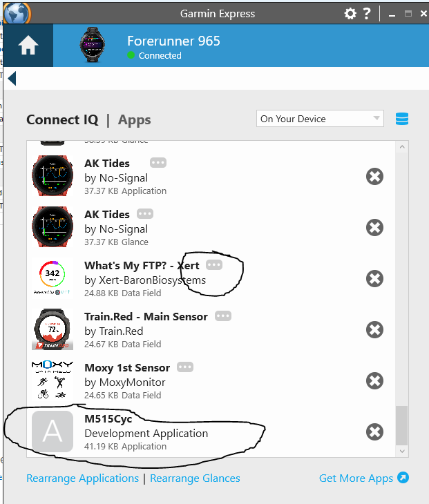Image resolution: width=429 pixels, height=504 pixels.
Task: Uninstall What's My FTP? data field
Action: point(374,279)
